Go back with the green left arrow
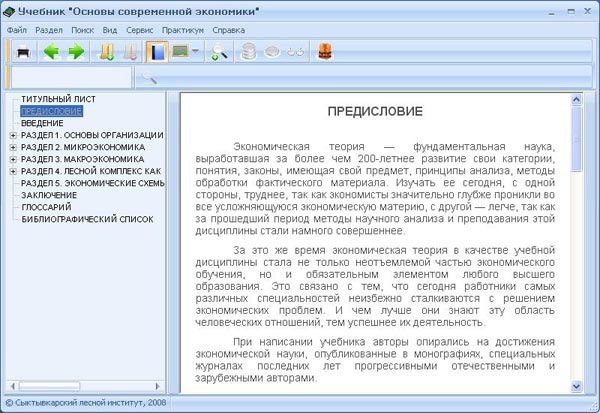600x413 pixels. pos(52,51)
